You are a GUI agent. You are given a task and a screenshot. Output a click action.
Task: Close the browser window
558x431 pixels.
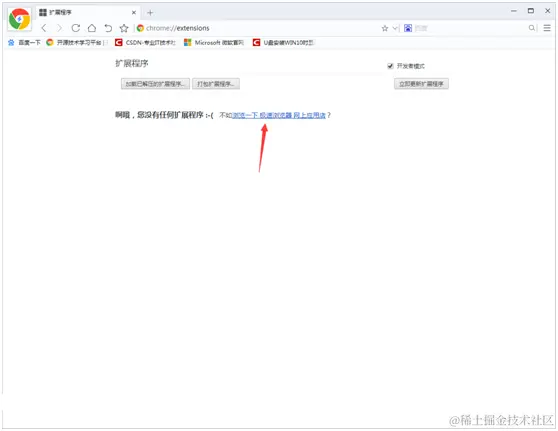[x=548, y=11]
